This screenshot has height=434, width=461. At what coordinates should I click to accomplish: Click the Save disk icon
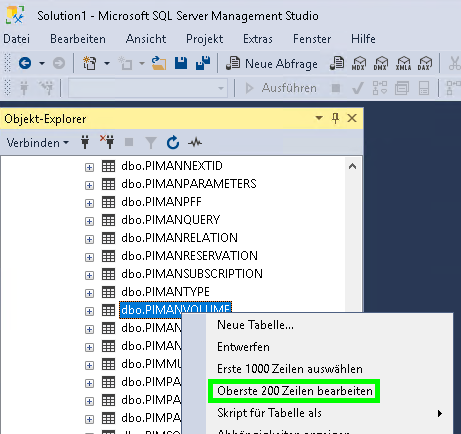click(181, 63)
